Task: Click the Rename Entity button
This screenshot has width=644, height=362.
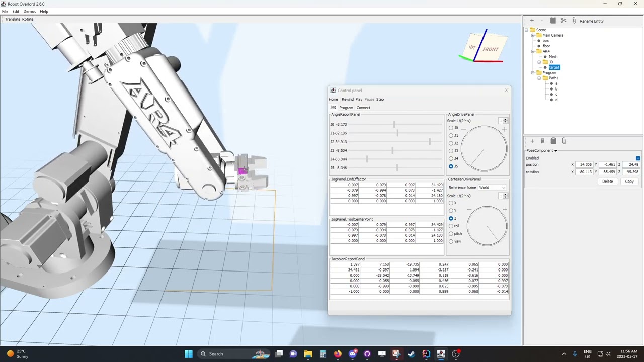Action: (x=592, y=21)
